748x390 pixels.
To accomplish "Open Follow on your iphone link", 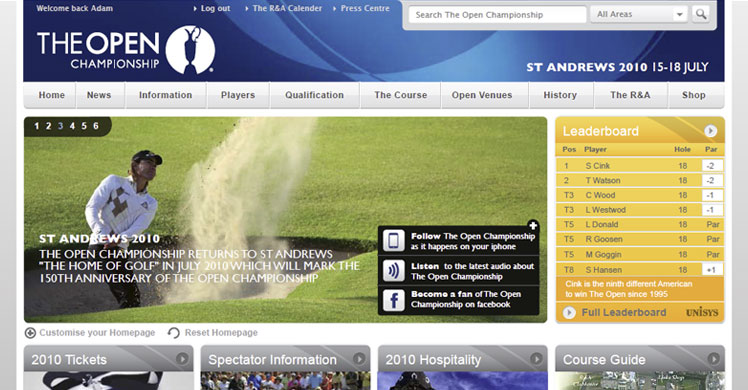I will (473, 241).
